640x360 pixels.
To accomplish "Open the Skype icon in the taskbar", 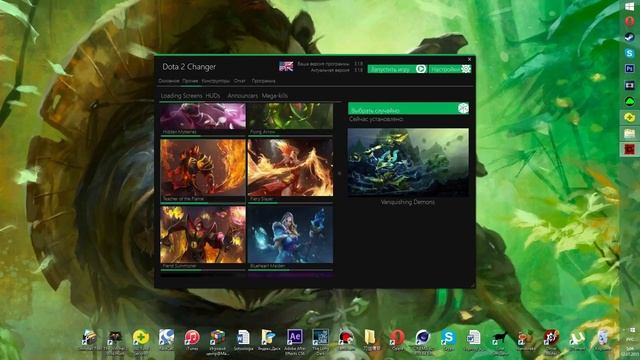I will pyautogui.click(x=629, y=53).
